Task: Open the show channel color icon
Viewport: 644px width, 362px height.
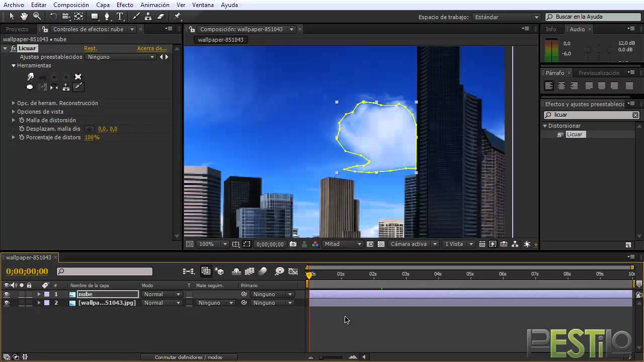Action: [x=315, y=244]
